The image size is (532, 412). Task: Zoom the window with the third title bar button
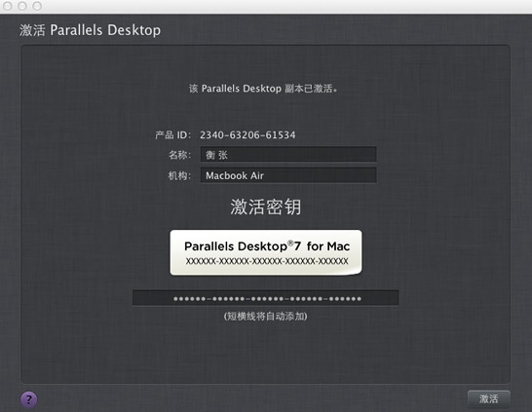(37, 6)
